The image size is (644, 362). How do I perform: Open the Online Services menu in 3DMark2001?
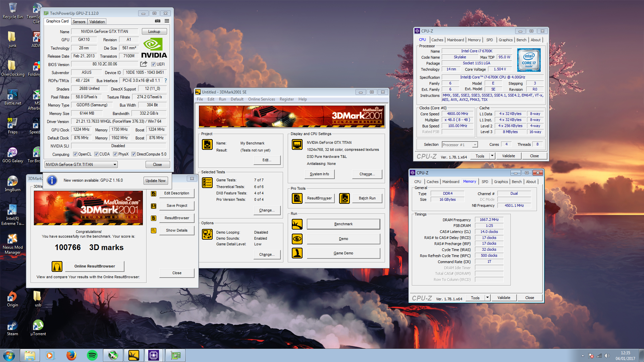(262, 99)
